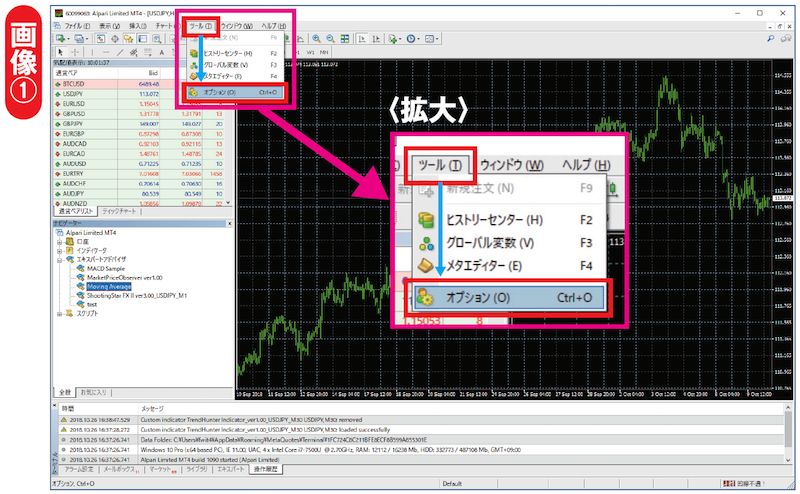This screenshot has width=800, height=494.
Task: Toggle the Navigator window toolbar button
Action: (x=129, y=38)
